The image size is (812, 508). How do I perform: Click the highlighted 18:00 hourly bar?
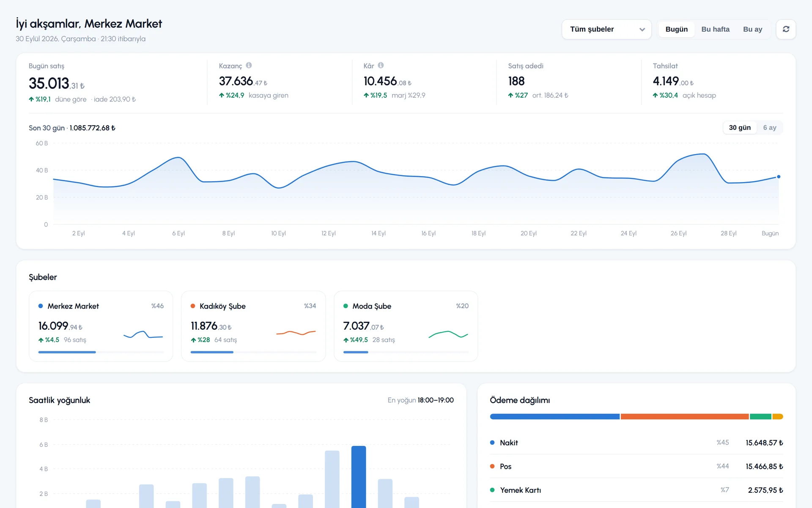(x=359, y=477)
